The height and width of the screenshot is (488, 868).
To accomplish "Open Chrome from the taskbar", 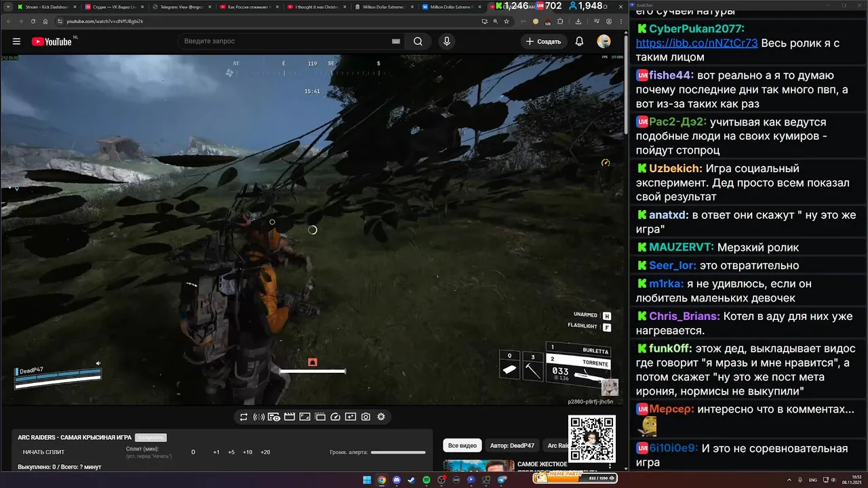I will click(382, 480).
